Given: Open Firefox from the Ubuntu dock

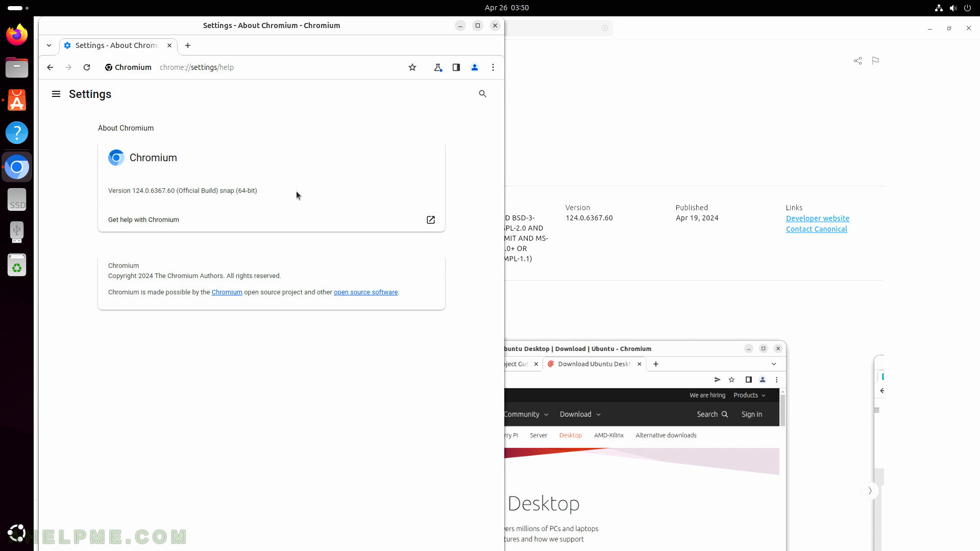Looking at the screenshot, I should (x=17, y=35).
